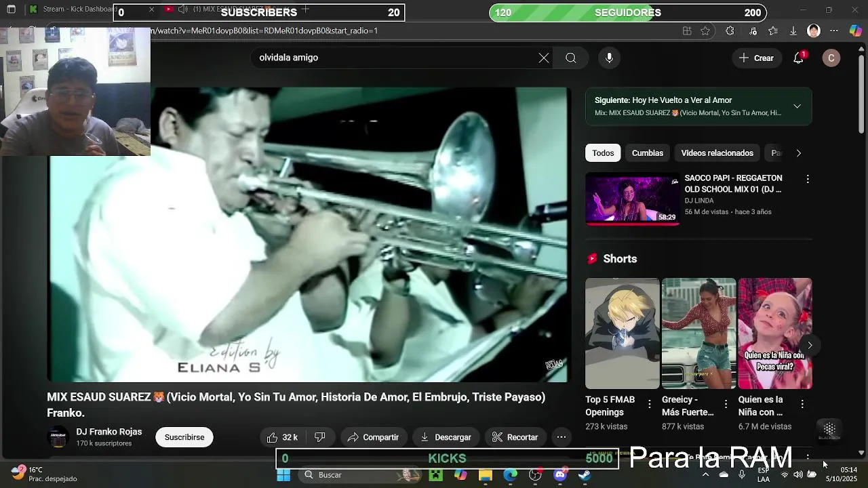868x488 pixels.
Task: Open the YouTube account avatar menu
Action: 831,58
